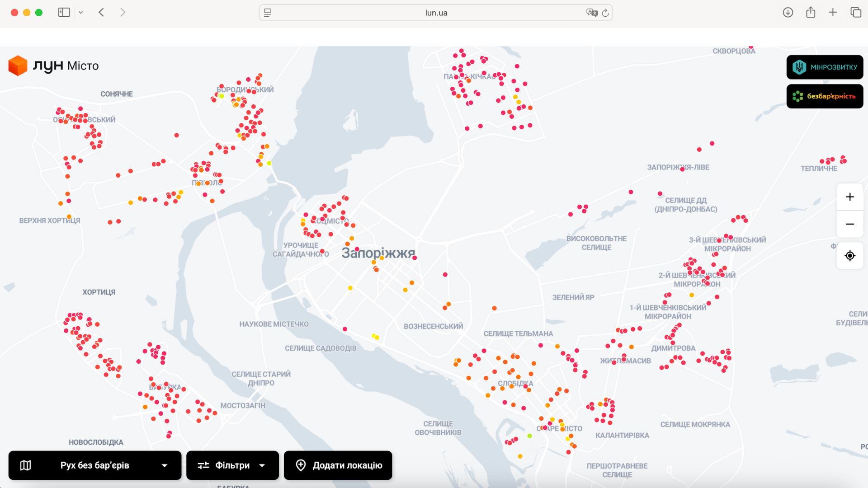Screen dimensions: 868x488
Task: Open the безбар'єрність partner link
Action: point(825,96)
